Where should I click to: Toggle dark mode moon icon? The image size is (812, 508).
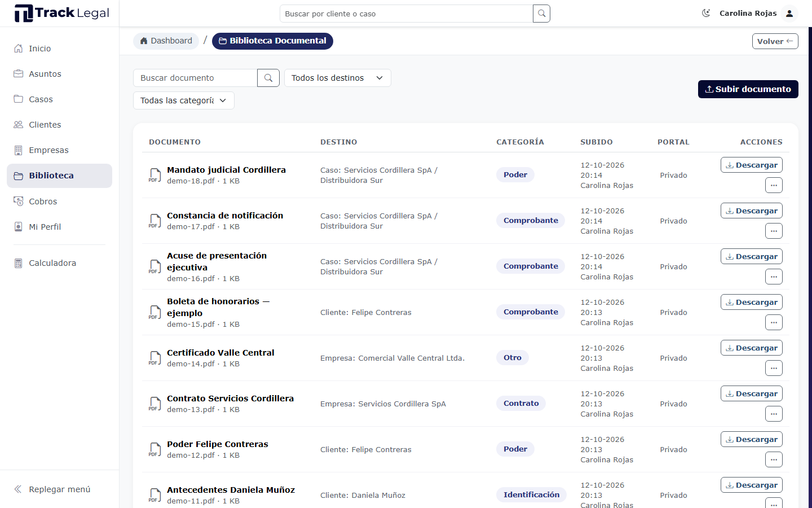coord(706,13)
